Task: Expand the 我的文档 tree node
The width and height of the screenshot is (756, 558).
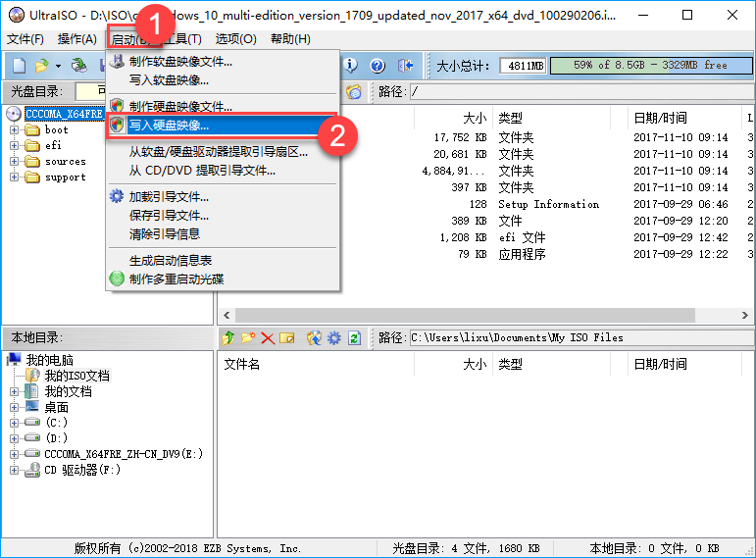Action: click(x=14, y=391)
